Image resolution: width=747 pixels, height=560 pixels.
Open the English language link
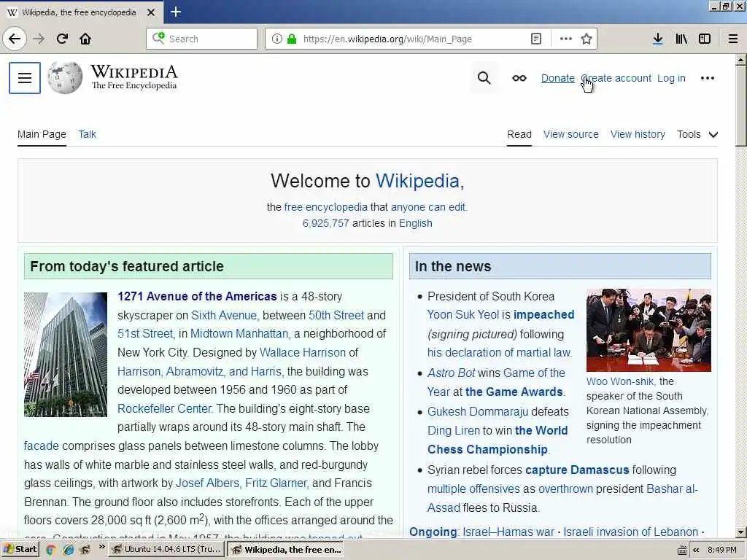[x=415, y=223]
